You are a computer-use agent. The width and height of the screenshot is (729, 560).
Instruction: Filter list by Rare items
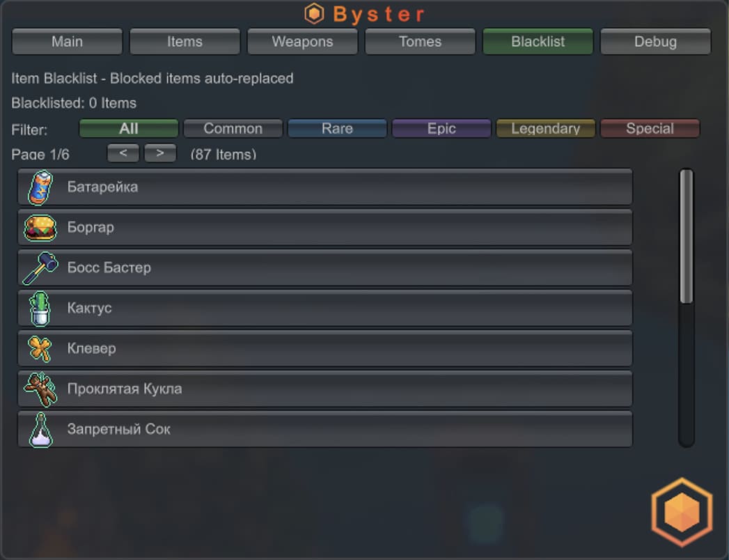tap(337, 128)
